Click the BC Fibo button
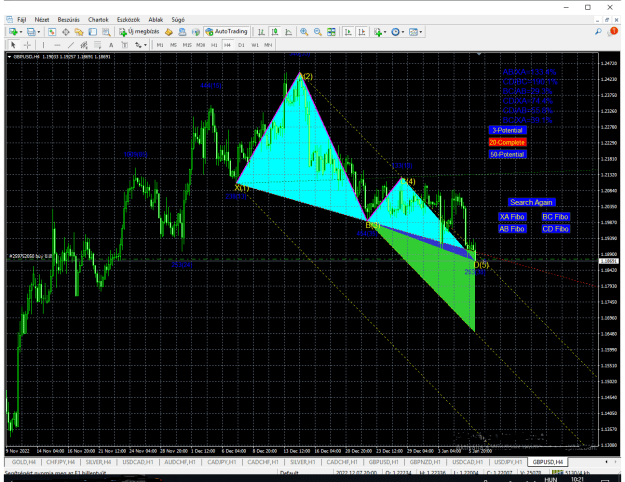The image size is (625, 482). point(555,217)
